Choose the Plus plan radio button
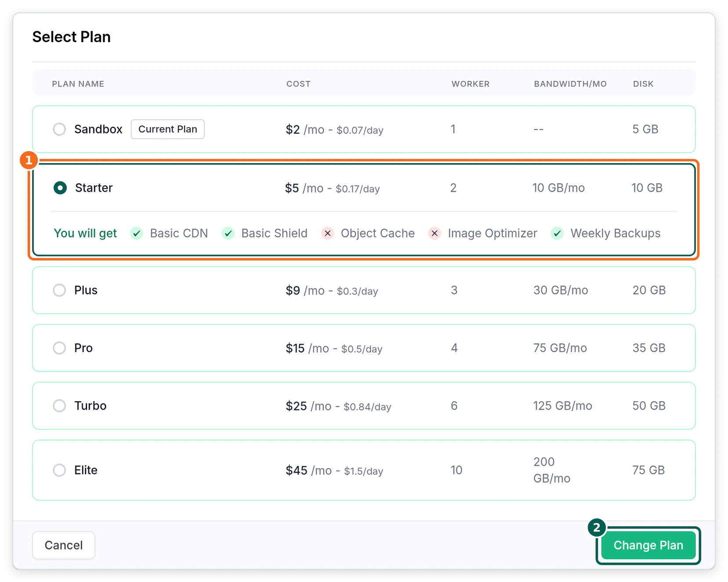This screenshot has height=582, width=728. [59, 290]
